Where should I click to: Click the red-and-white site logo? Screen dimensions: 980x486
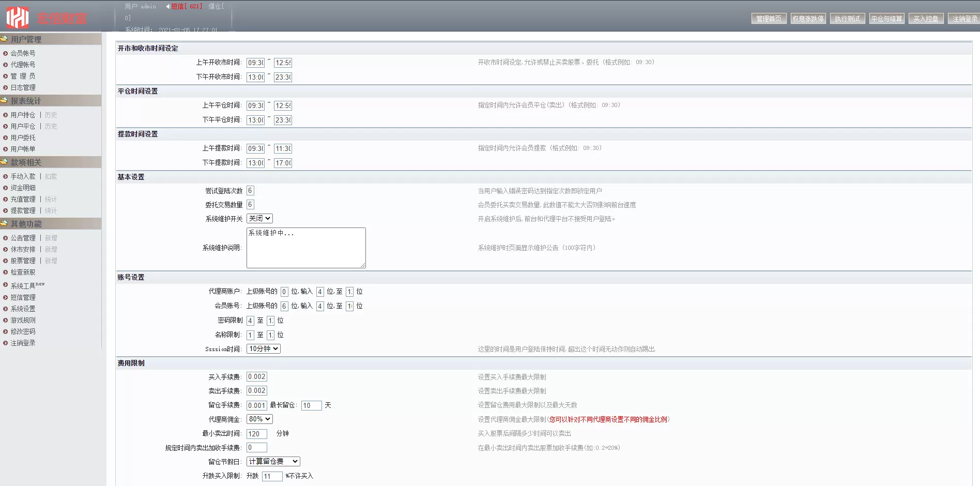point(18,18)
